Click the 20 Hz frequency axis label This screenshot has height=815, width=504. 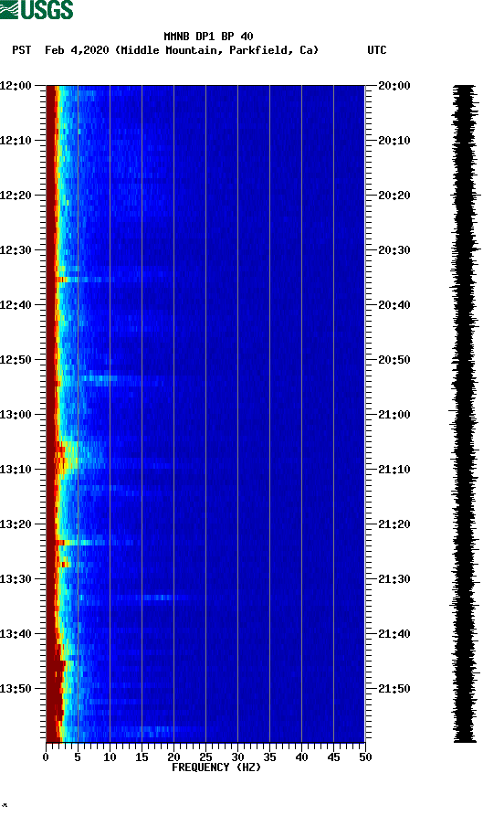click(x=173, y=757)
